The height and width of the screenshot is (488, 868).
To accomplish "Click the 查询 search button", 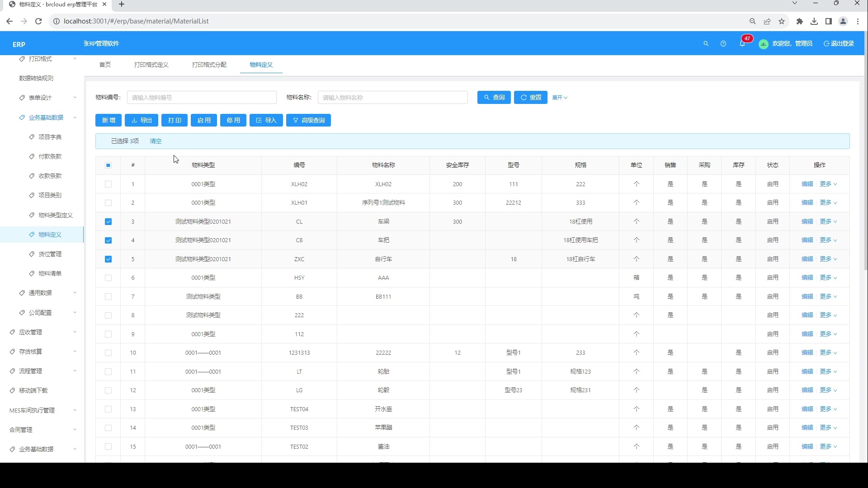I will click(494, 98).
